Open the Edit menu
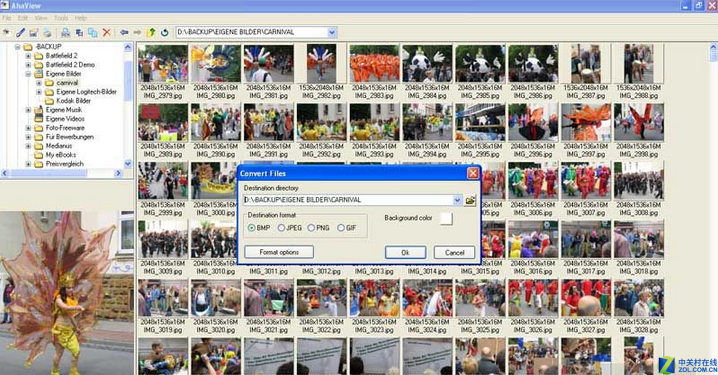 click(x=22, y=18)
